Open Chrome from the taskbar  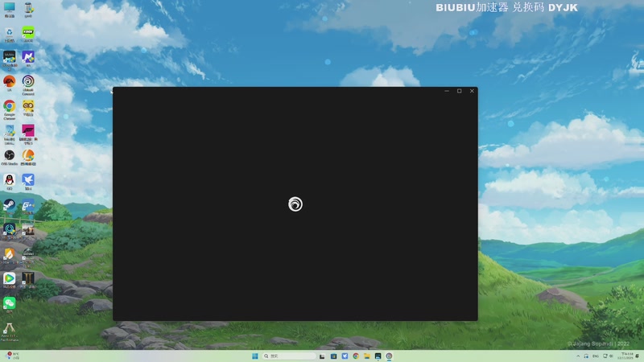coord(356,356)
